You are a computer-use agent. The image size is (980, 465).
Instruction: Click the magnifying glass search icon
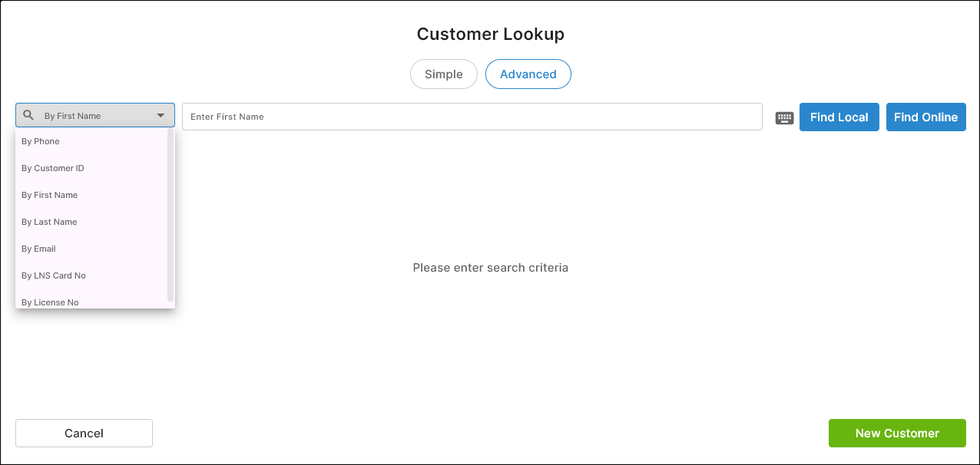coord(28,115)
